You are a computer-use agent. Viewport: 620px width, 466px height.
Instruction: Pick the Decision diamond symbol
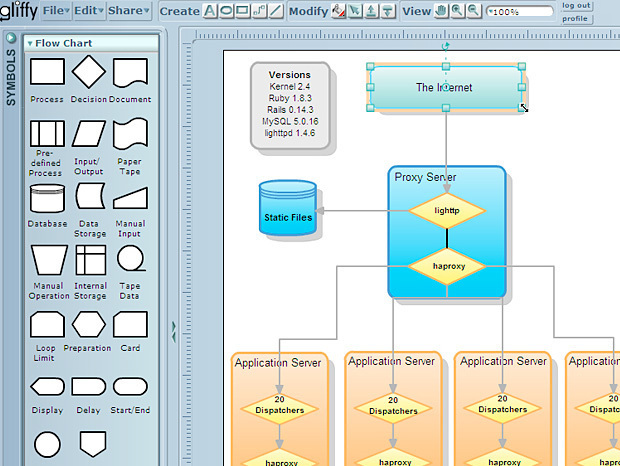[x=89, y=72]
